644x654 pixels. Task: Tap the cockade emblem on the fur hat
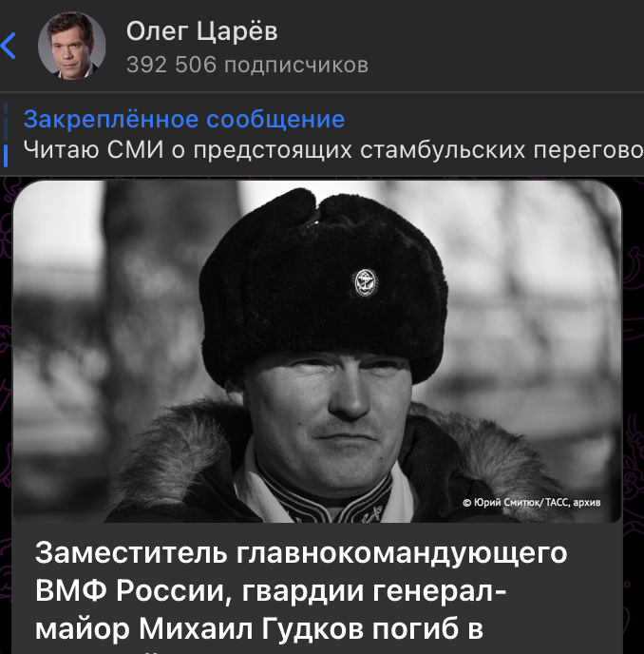(x=365, y=281)
